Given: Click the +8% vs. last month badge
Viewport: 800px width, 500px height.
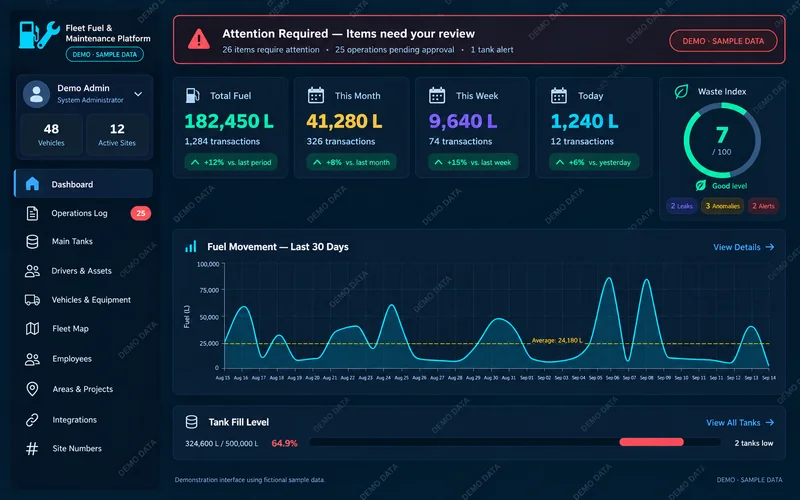Looking at the screenshot, I should tap(352, 162).
